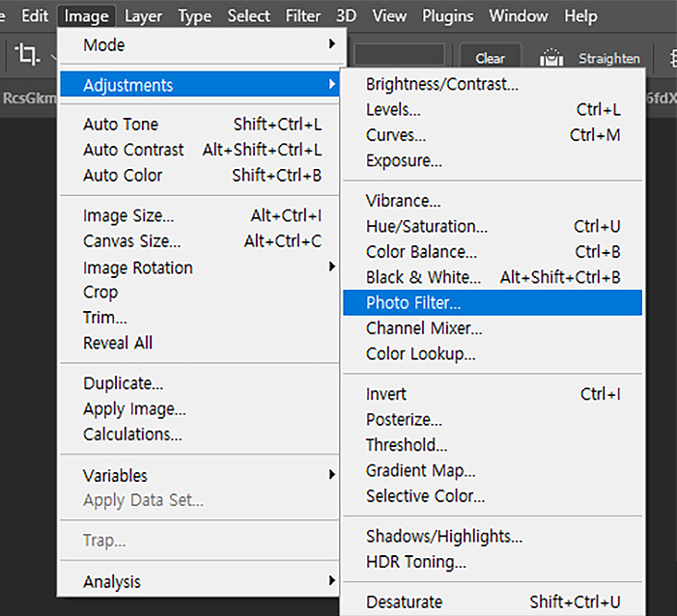Click the empty crop dimension input field

[x=400, y=56]
